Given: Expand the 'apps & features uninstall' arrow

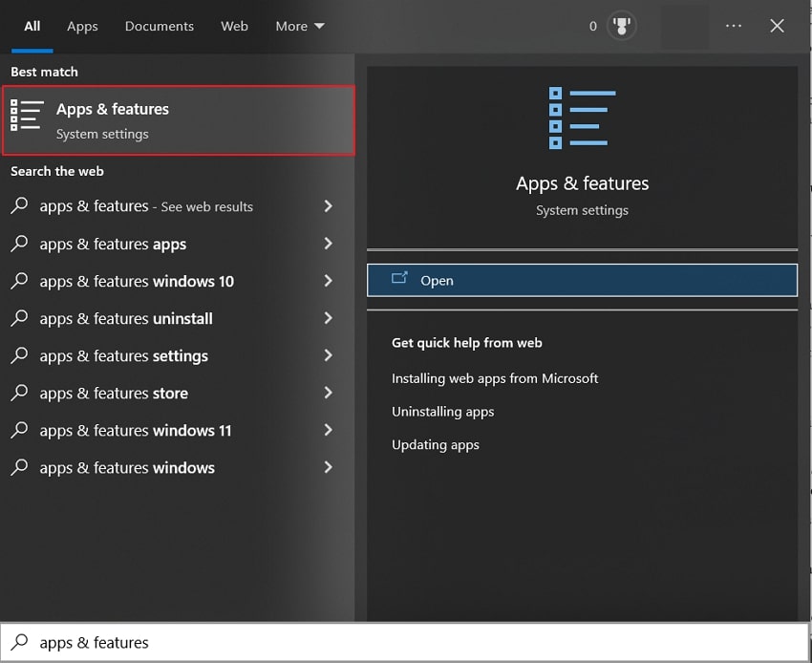Looking at the screenshot, I should point(328,318).
